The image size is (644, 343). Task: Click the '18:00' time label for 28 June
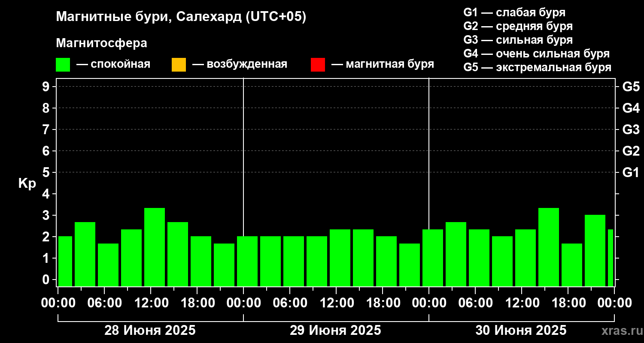click(197, 303)
